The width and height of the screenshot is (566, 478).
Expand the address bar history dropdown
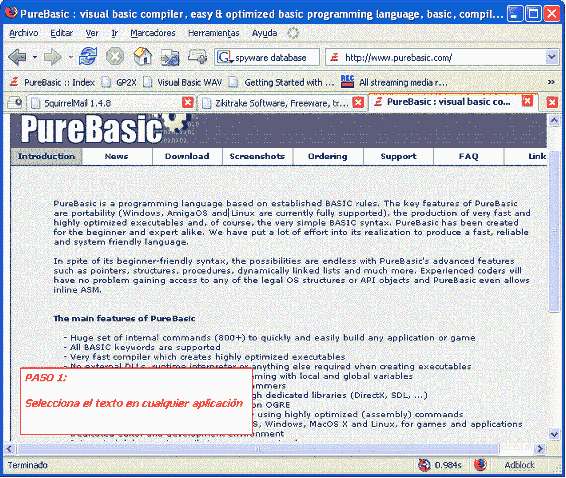[552, 57]
